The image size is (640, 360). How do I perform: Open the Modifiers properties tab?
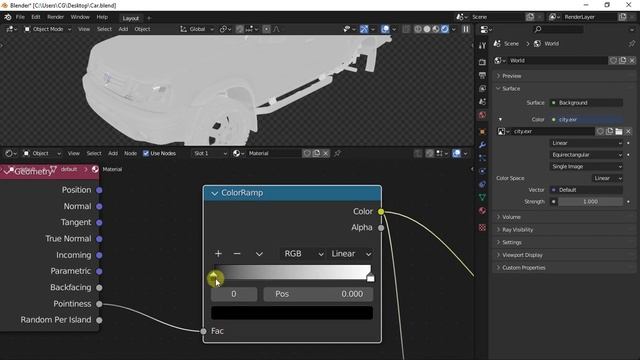482,145
